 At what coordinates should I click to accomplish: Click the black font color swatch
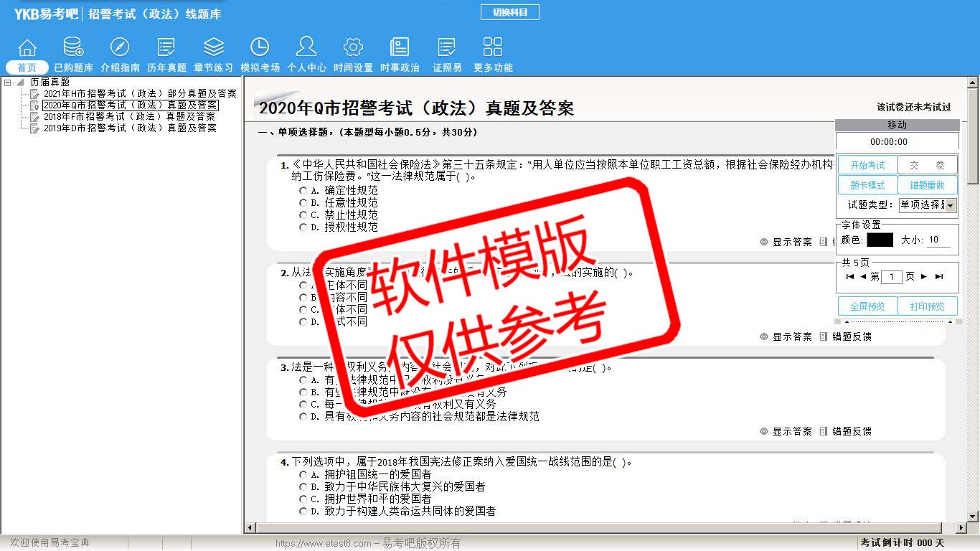[880, 240]
